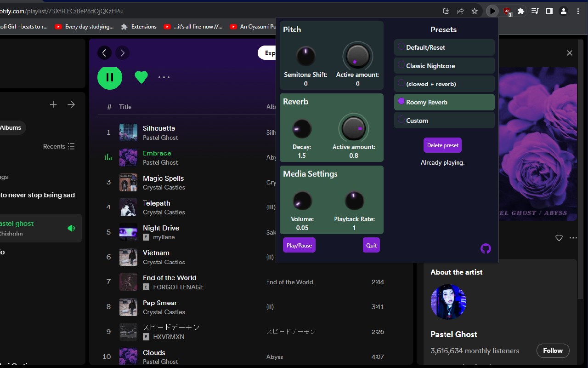The height and width of the screenshot is (368, 588).
Task: Click the browser address bar URL
Action: tap(62, 11)
